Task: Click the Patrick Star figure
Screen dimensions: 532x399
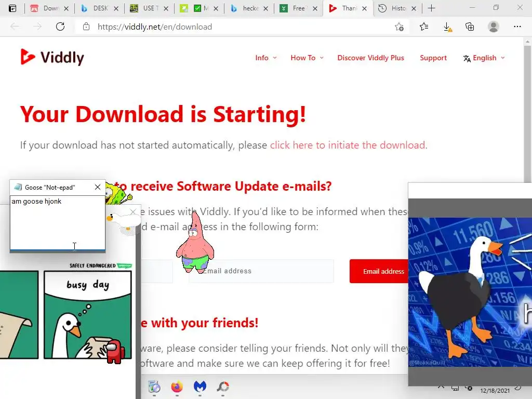Action: [x=195, y=243]
